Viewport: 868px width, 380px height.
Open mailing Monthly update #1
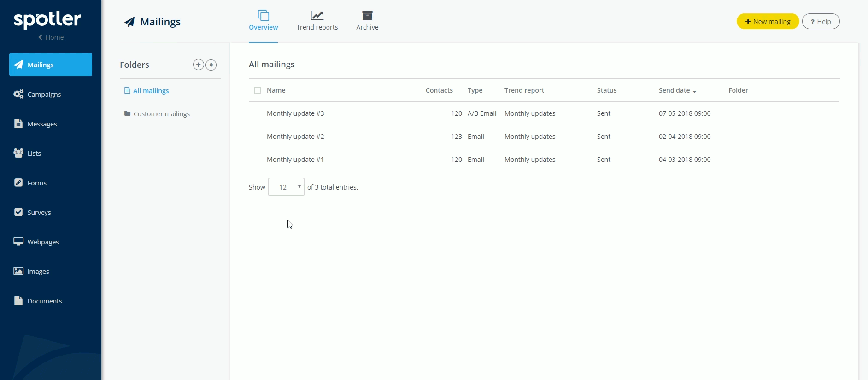pos(295,160)
